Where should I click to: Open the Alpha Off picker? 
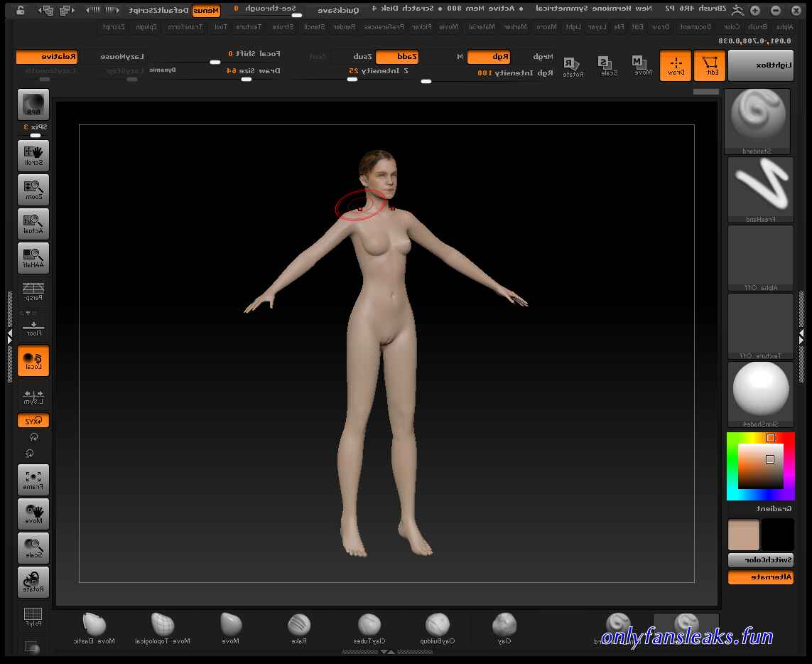(761, 258)
